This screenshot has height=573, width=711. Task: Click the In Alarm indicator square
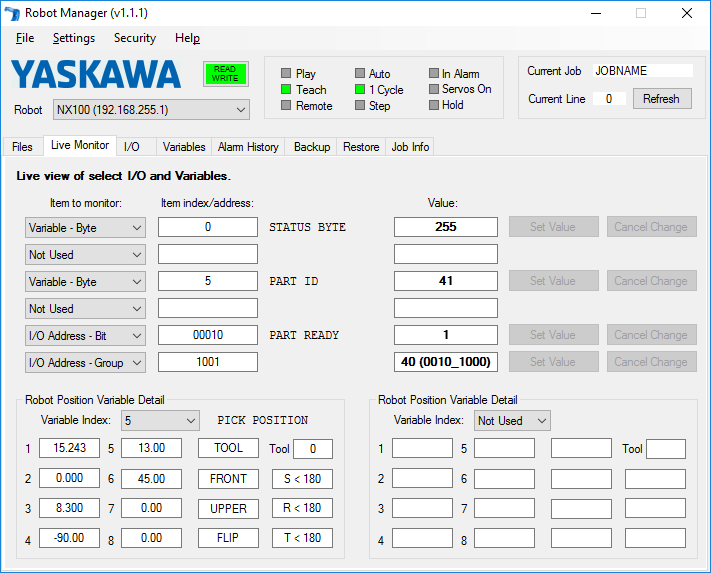(x=433, y=74)
